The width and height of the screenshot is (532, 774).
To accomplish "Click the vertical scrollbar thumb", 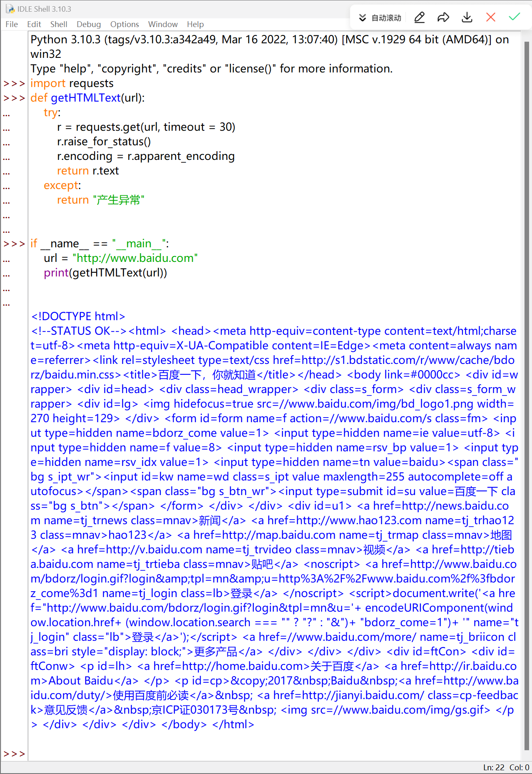I will [x=527, y=396].
